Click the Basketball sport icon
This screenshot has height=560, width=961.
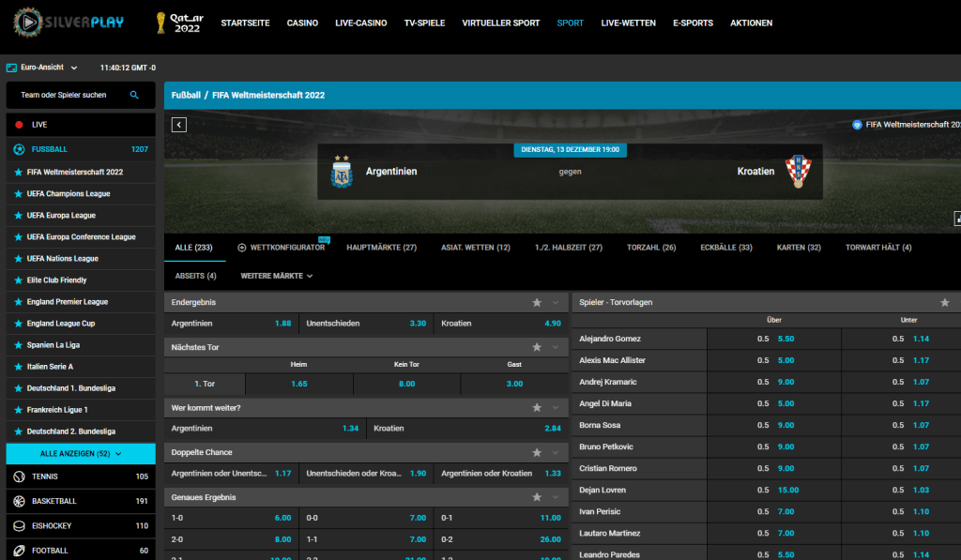[x=19, y=501]
